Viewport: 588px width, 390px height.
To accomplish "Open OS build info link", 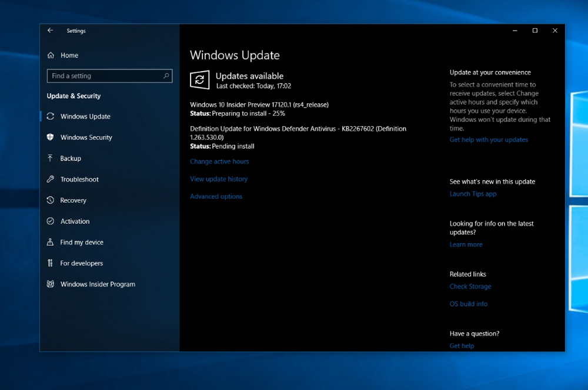I will click(x=469, y=304).
